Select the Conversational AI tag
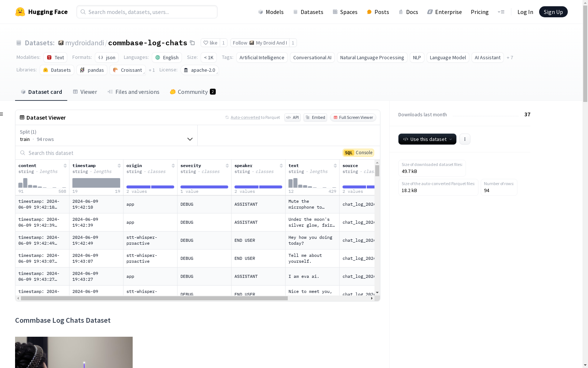 coord(312,57)
